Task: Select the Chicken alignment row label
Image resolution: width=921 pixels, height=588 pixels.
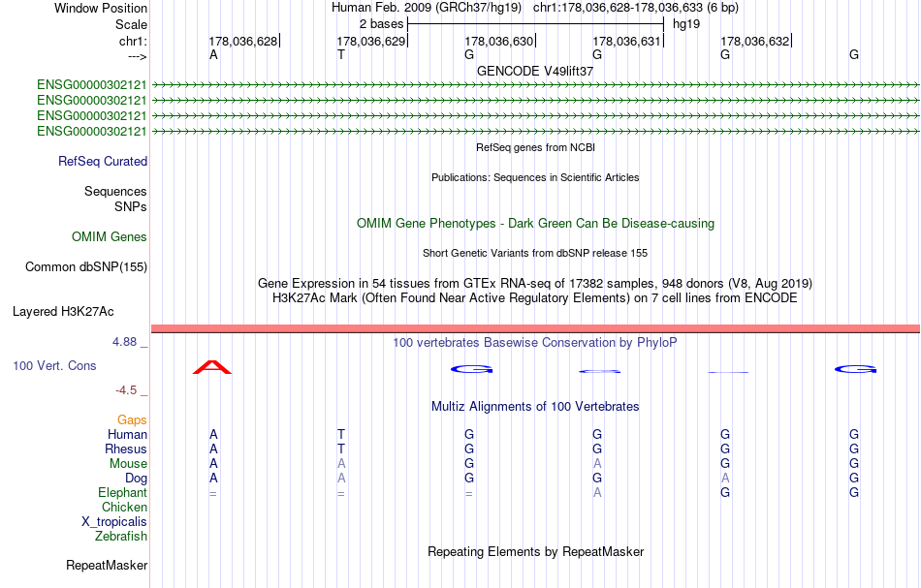Action: click(124, 508)
